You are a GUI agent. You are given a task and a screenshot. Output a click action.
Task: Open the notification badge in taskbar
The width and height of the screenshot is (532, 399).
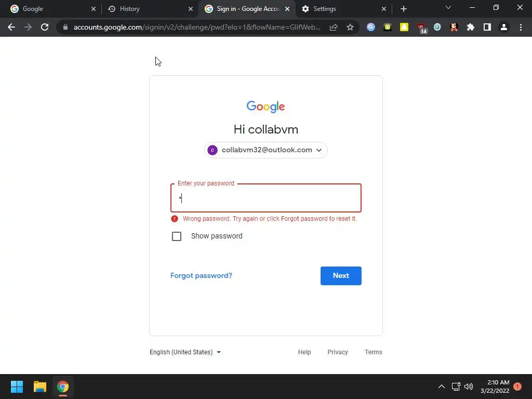coord(517,387)
